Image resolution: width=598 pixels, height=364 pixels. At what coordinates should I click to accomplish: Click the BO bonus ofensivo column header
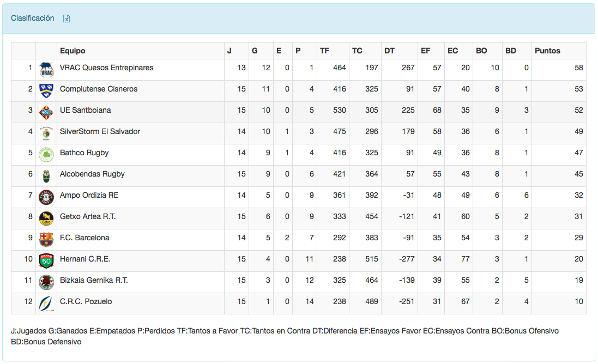click(481, 51)
